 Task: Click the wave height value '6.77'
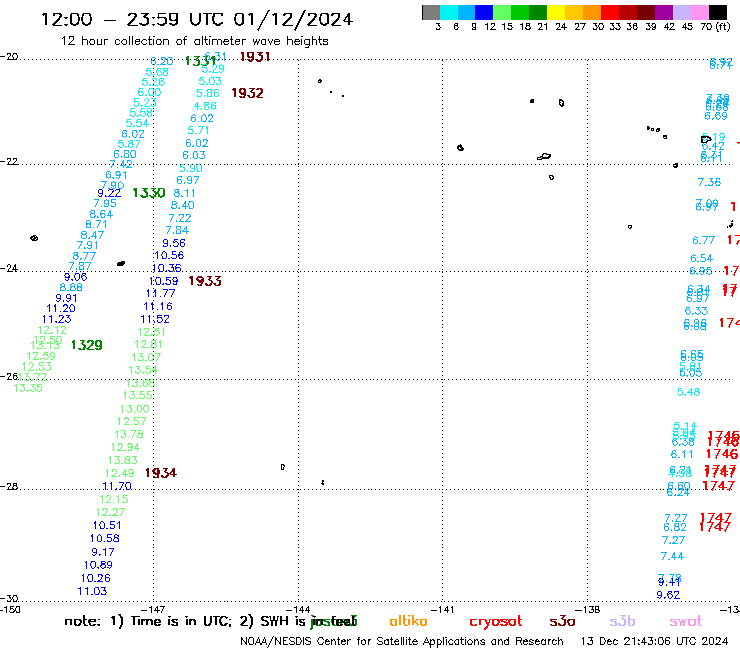tap(704, 240)
